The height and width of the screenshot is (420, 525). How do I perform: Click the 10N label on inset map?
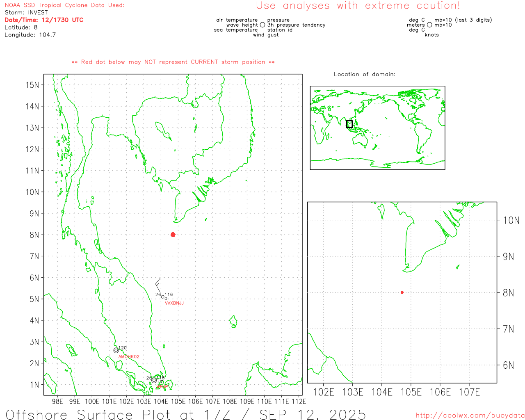[x=511, y=220]
